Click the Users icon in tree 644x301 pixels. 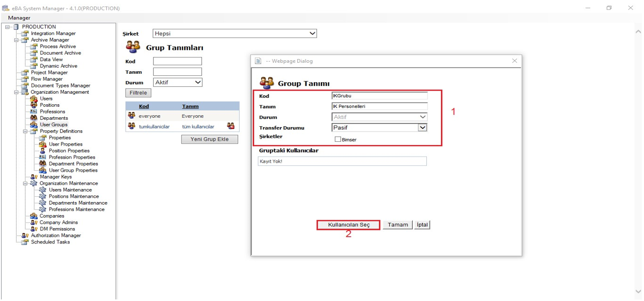coord(33,98)
